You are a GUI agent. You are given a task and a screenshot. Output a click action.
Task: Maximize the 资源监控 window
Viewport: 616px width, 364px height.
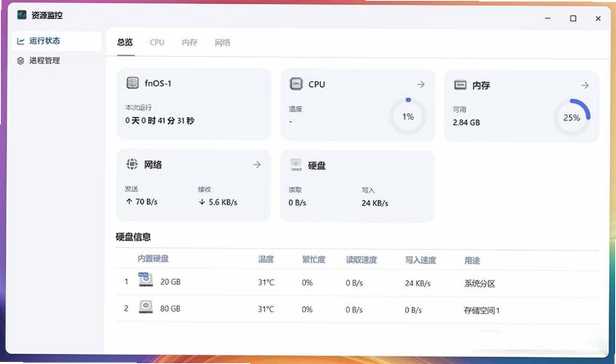(573, 18)
